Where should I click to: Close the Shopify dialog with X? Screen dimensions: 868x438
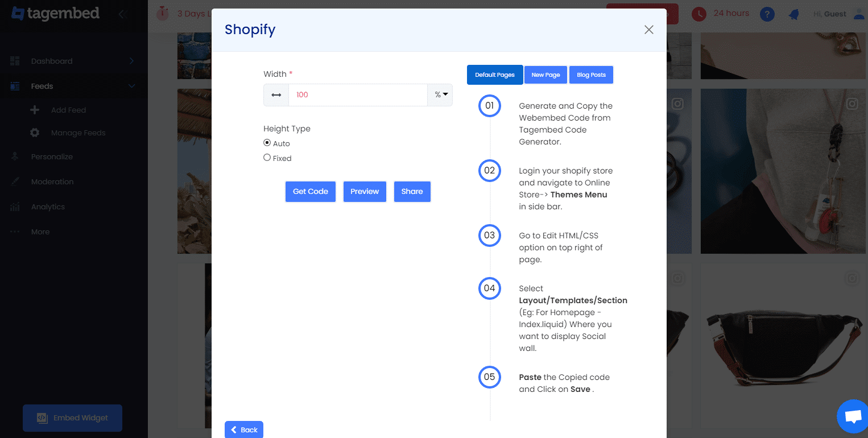click(x=648, y=30)
